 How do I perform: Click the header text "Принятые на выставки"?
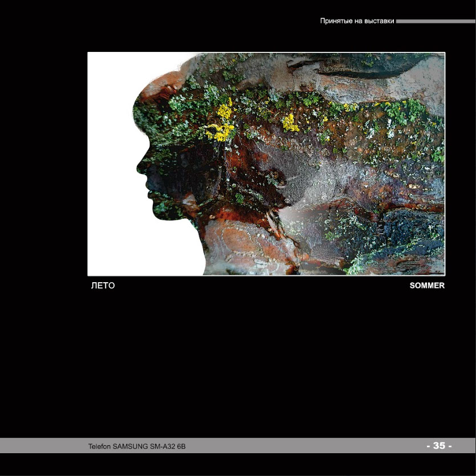coord(357,21)
